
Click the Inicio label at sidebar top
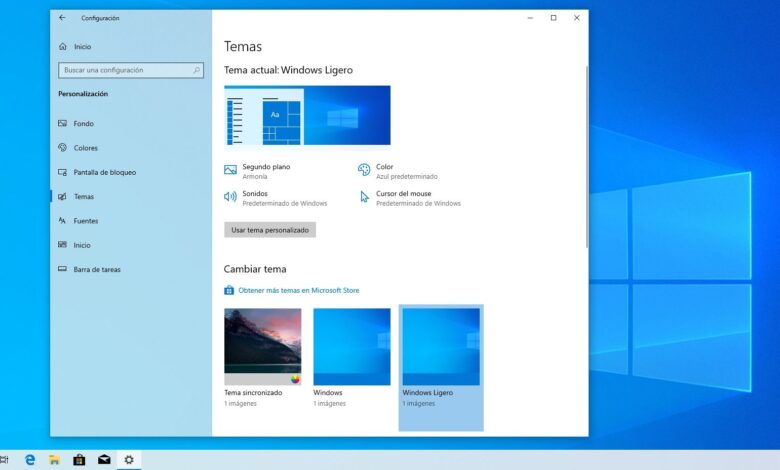pos(83,46)
